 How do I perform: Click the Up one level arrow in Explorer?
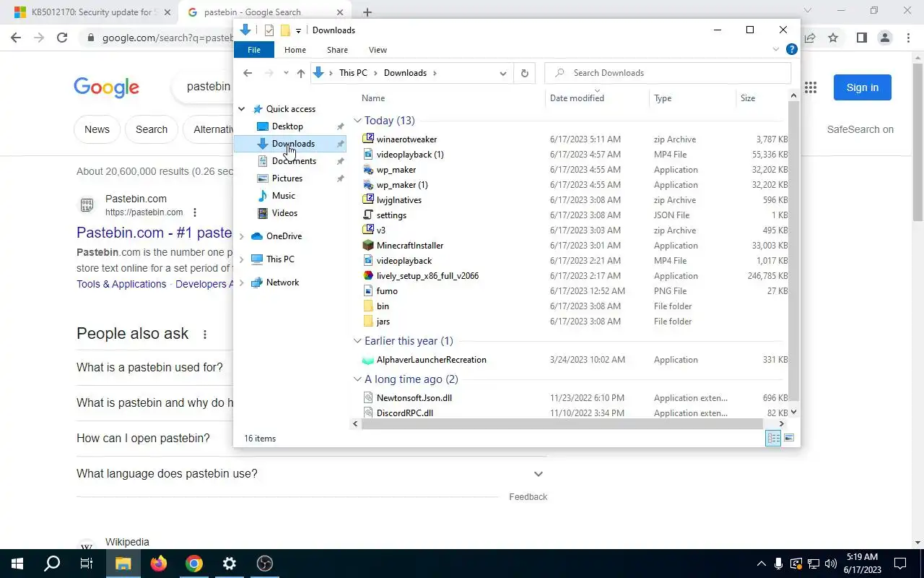[301, 73]
